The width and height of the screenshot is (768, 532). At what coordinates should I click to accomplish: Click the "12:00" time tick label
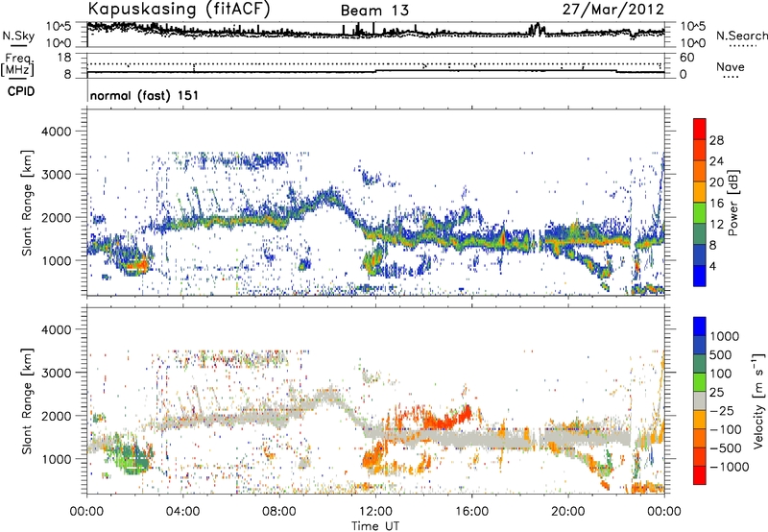pyautogui.click(x=375, y=512)
